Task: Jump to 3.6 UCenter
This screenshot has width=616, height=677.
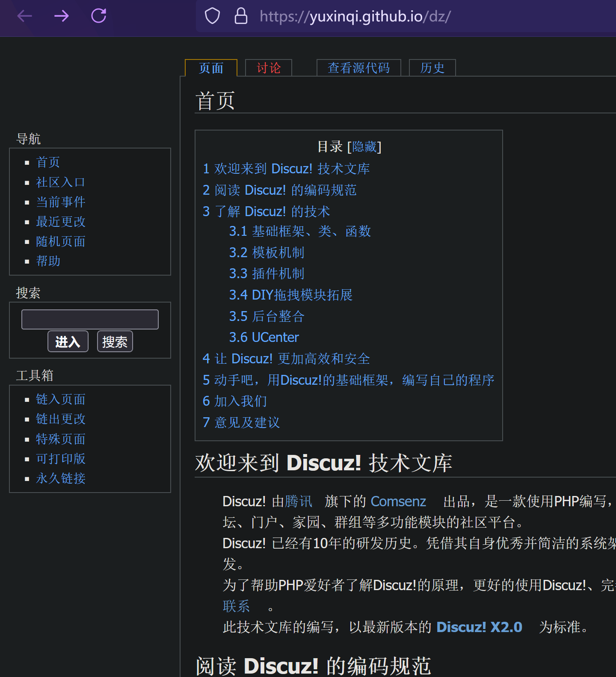Action: tap(264, 337)
